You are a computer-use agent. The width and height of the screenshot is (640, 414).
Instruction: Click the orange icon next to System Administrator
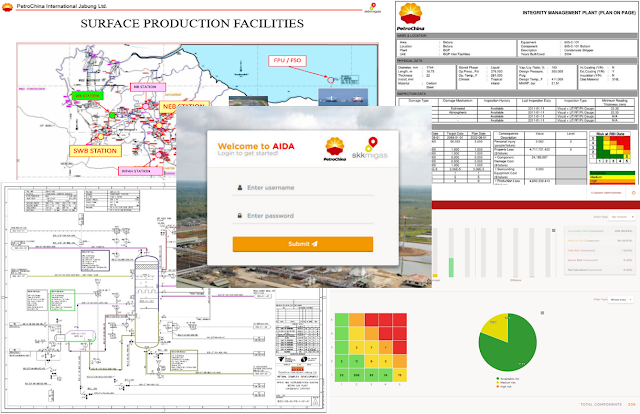click(633, 193)
